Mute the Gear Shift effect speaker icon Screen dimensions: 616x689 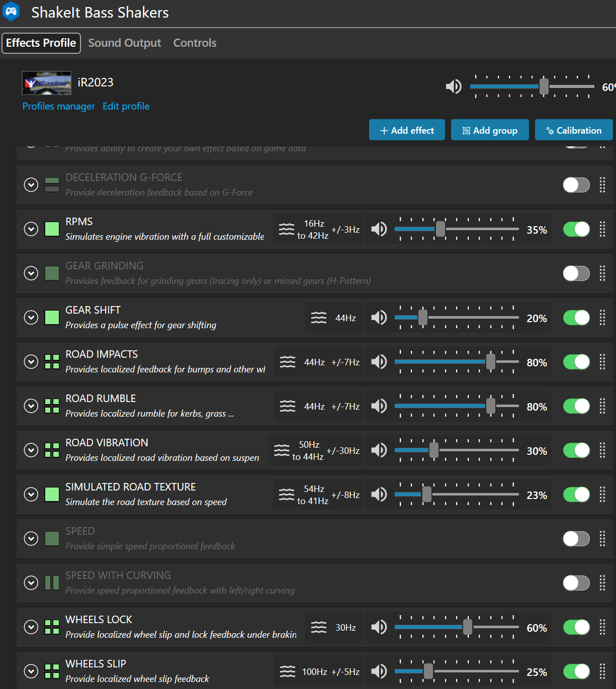tap(379, 318)
